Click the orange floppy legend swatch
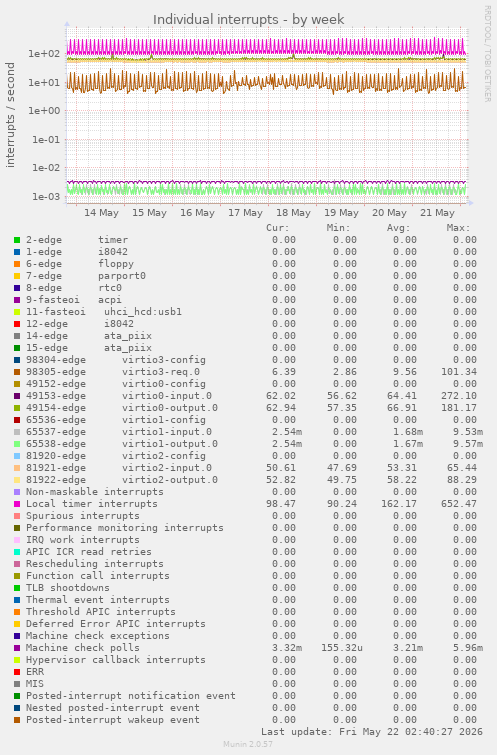 point(17,264)
